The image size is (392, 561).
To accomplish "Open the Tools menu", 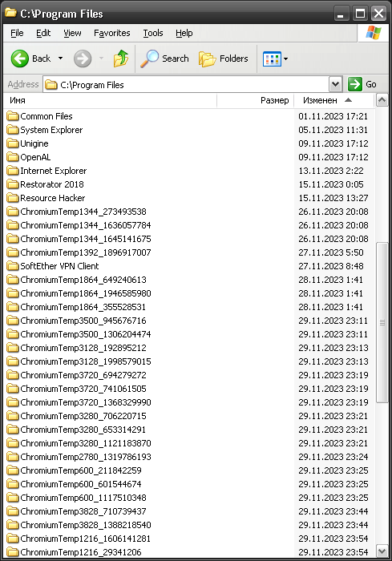I will [x=153, y=33].
